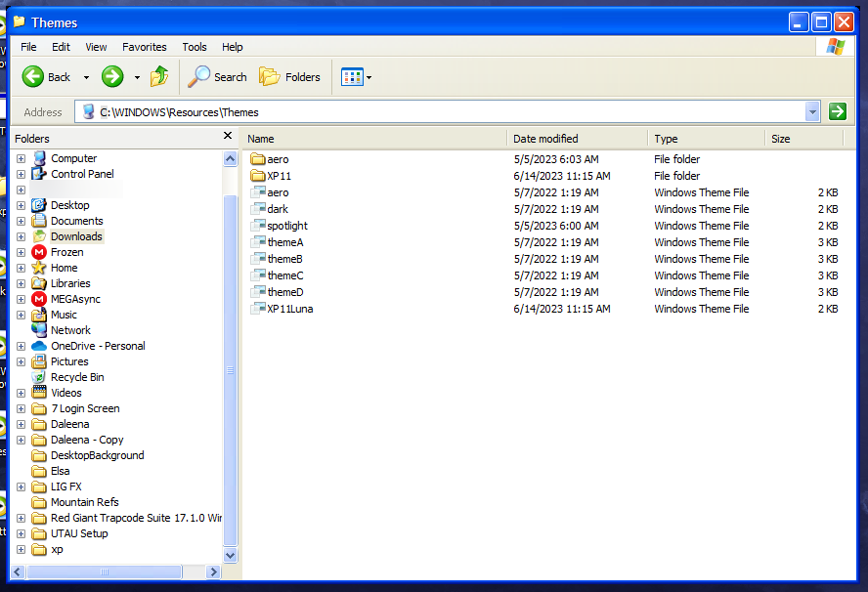This screenshot has width=868, height=592.
Task: Select Desktop in the folder tree
Action: [69, 205]
